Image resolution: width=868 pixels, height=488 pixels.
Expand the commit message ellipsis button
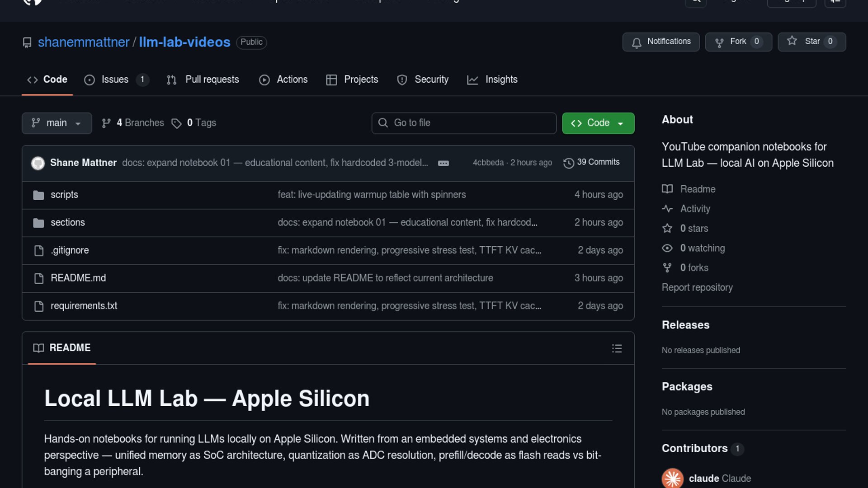[443, 163]
